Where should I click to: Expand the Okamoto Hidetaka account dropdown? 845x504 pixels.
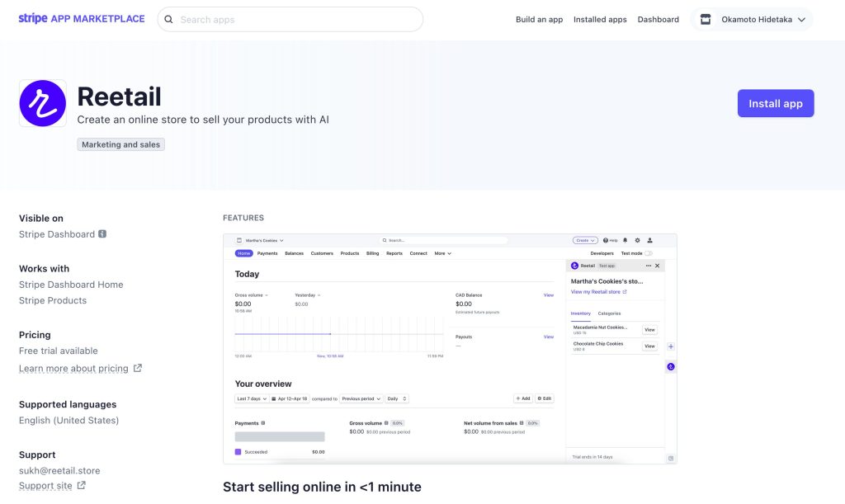[800, 20]
